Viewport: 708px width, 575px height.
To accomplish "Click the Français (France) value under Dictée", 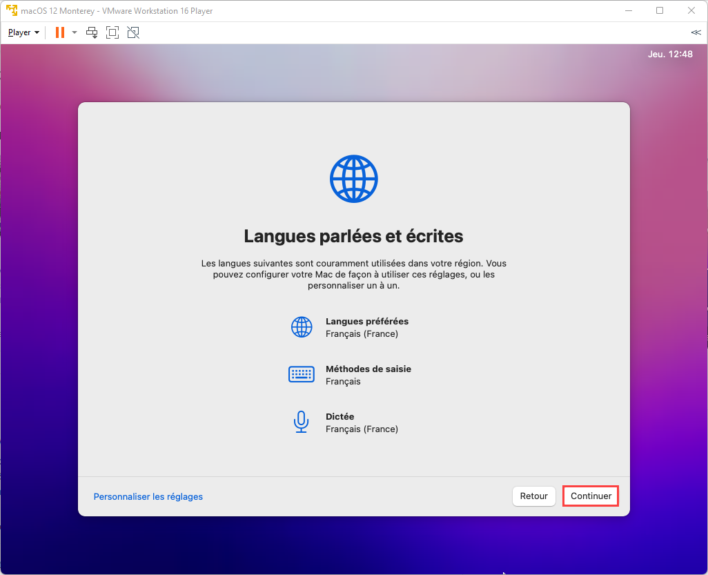I will [x=362, y=429].
